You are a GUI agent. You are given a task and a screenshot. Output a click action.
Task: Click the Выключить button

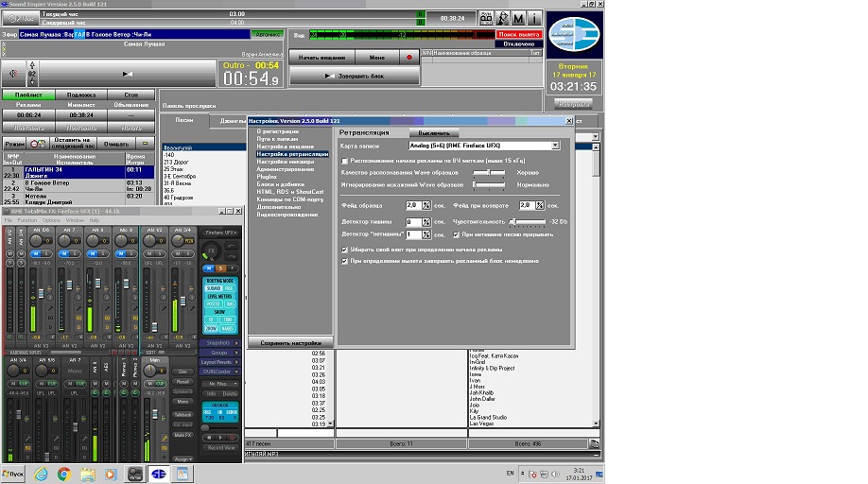tap(433, 133)
